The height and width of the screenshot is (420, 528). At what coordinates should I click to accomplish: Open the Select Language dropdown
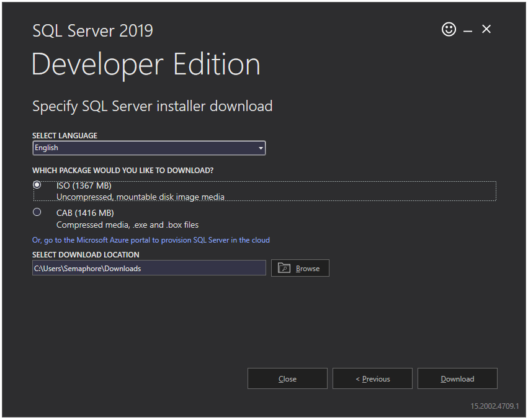149,148
